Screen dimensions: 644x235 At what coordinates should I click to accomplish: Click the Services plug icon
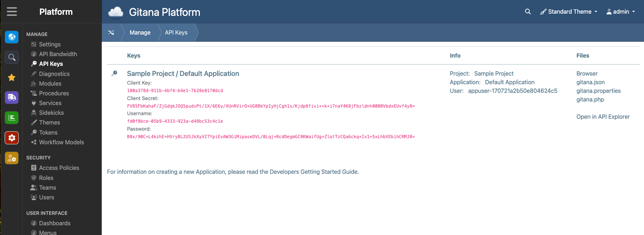click(34, 103)
